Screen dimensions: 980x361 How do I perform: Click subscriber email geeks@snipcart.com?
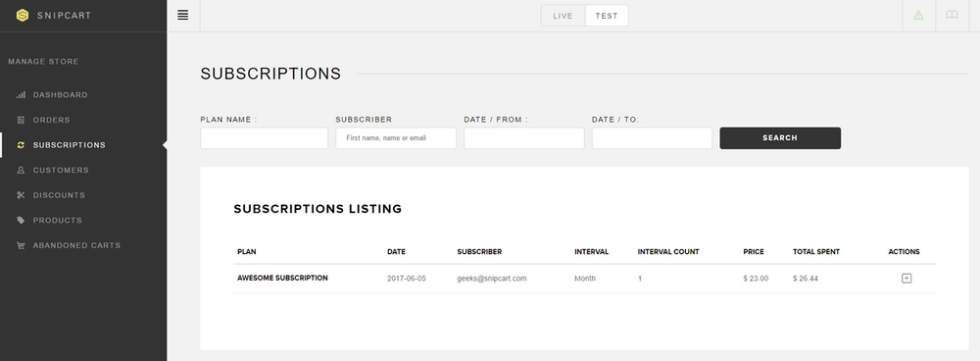tap(492, 279)
